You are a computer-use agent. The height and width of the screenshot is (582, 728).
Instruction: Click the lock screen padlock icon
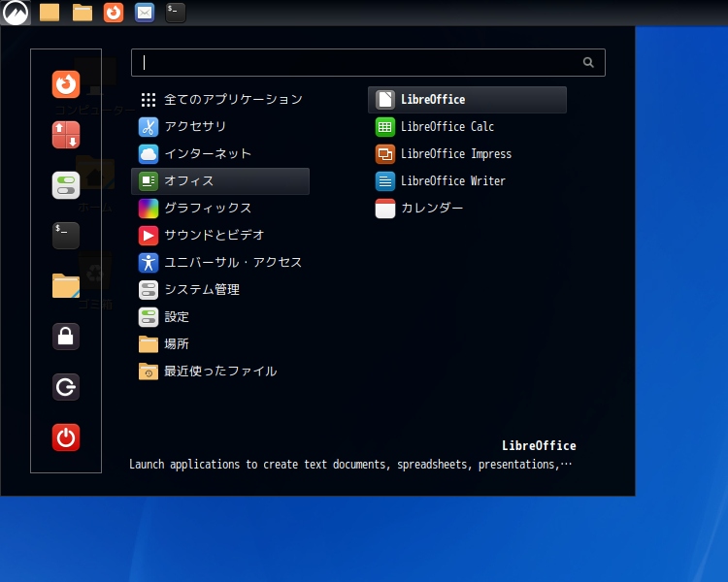[66, 337]
